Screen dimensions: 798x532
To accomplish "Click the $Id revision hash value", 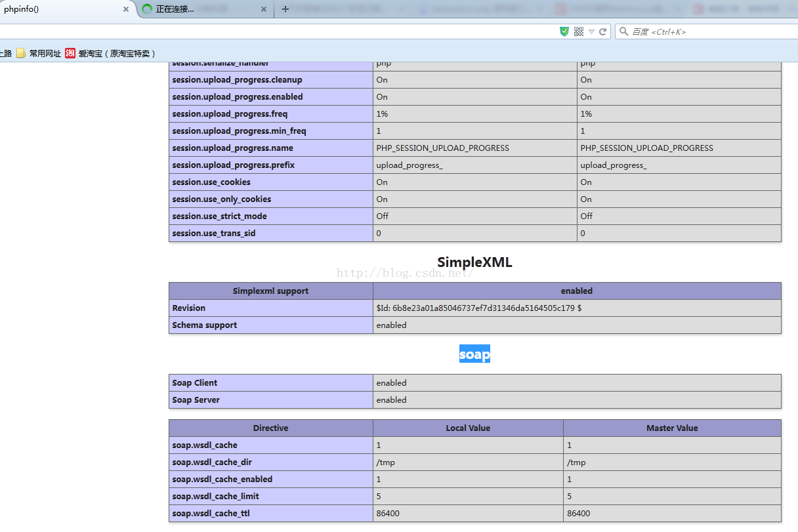I will point(478,308).
